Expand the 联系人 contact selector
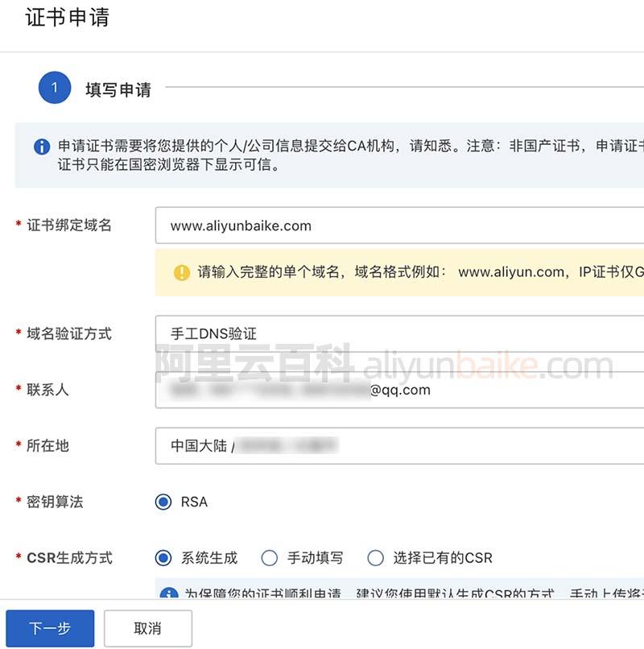 399,390
